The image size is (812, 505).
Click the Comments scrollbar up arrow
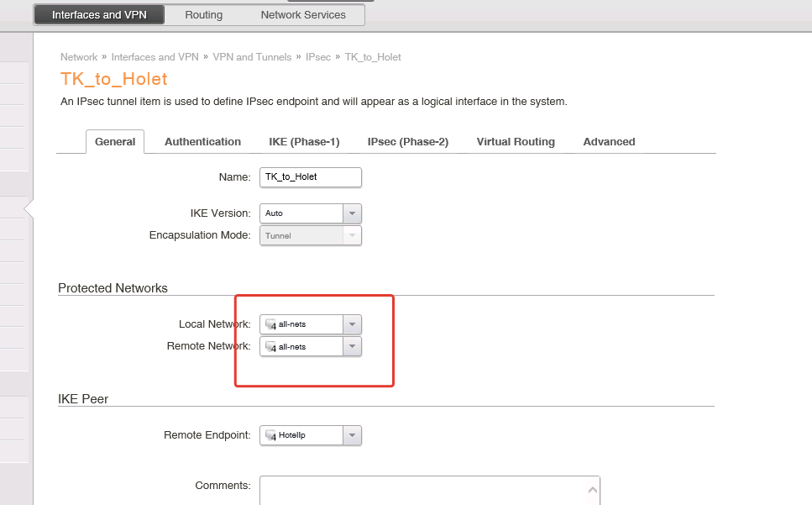[593, 490]
